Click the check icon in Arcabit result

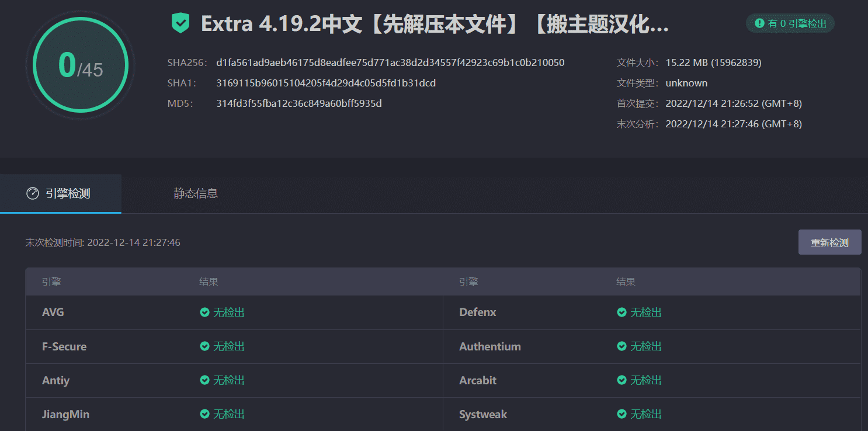point(622,380)
